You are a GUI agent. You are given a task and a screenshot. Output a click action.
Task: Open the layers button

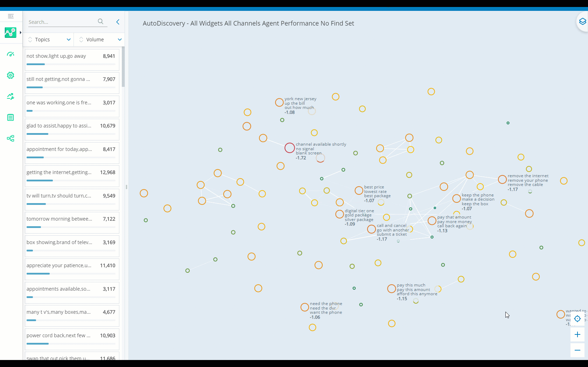click(x=582, y=22)
